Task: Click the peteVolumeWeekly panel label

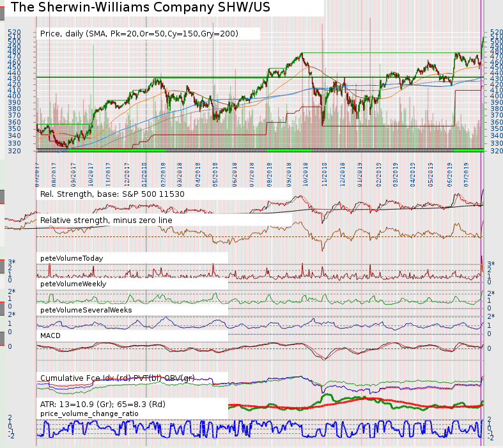Action: point(73,284)
